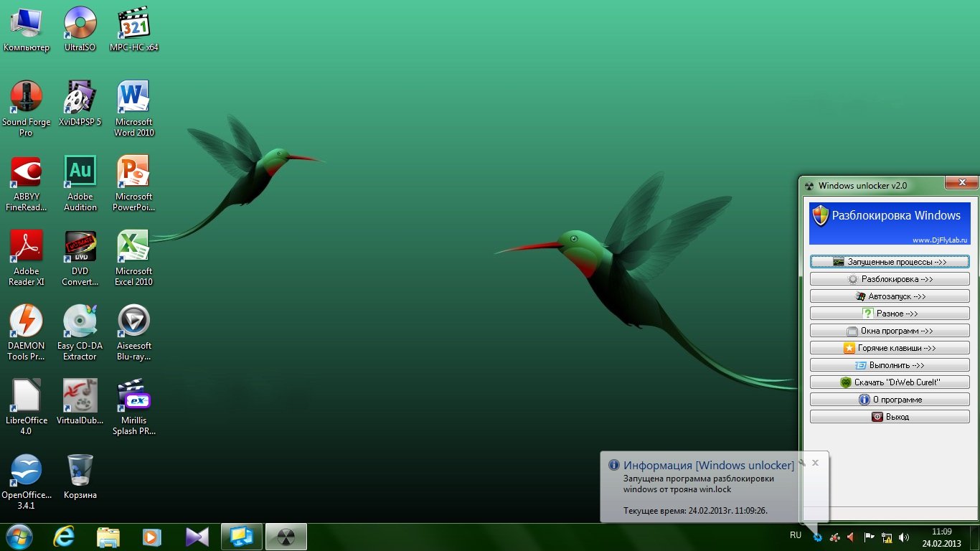
Task: Open the notification balloon wrench options
Action: [x=802, y=463]
